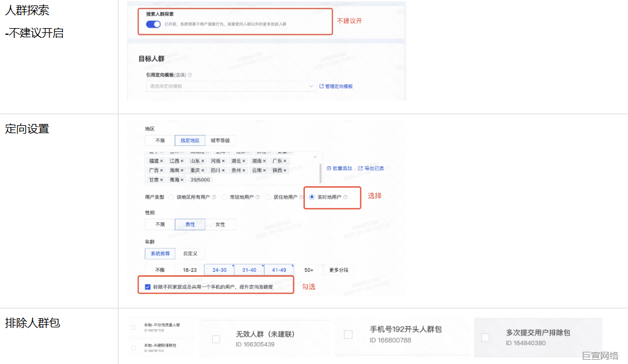Screen dimensions: 628x364
Task: Click help icon next to 常驻地用户
Action: (258, 197)
